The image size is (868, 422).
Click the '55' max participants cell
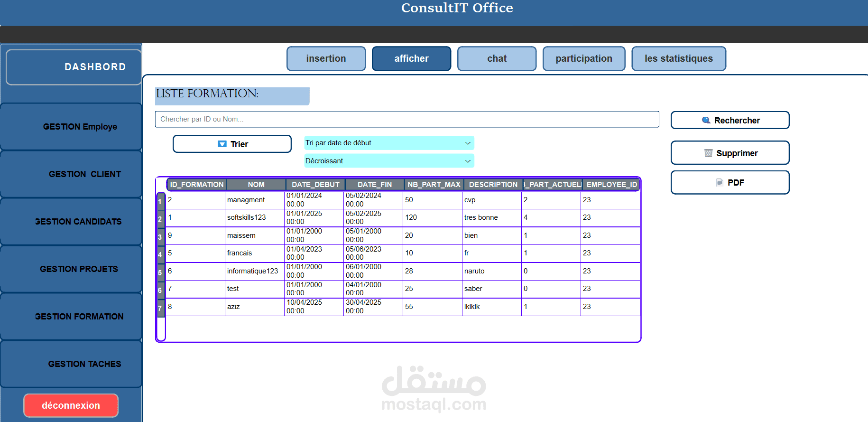click(x=433, y=307)
